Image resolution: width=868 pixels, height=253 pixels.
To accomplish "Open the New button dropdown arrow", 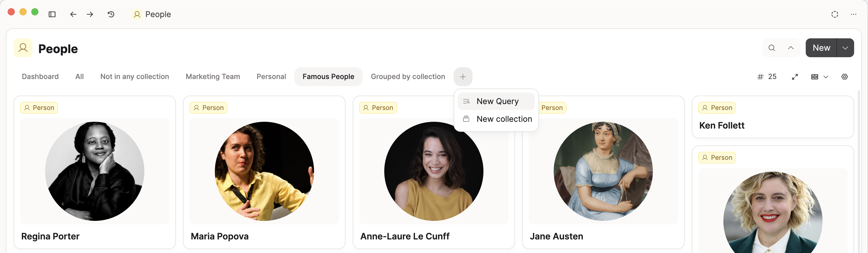I will (845, 48).
